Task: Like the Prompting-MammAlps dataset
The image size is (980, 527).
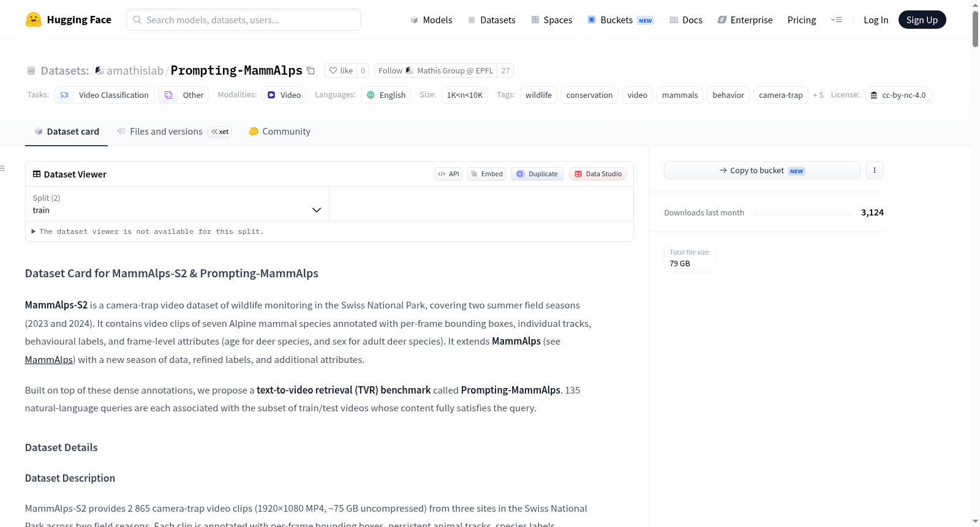Action: pos(341,70)
